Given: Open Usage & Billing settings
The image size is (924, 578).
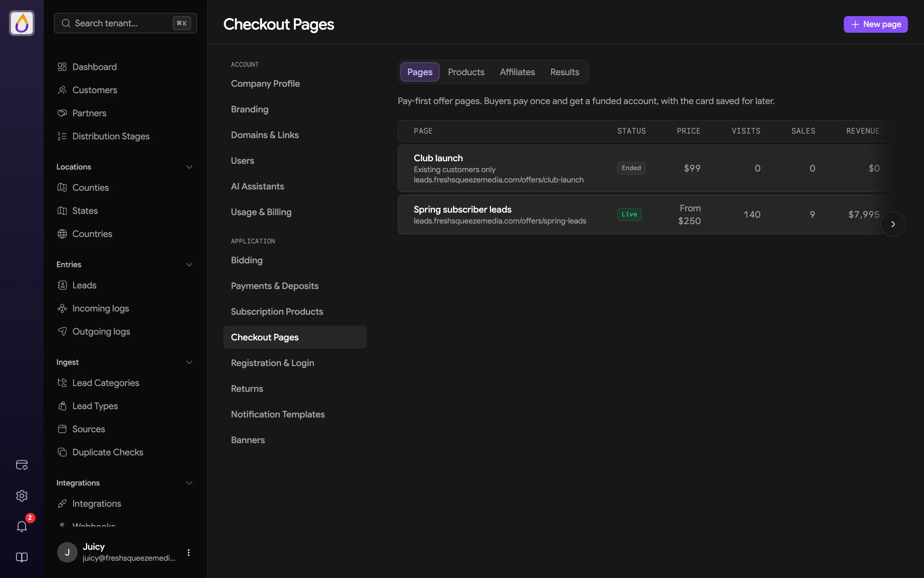Looking at the screenshot, I should pyautogui.click(x=295, y=212).
